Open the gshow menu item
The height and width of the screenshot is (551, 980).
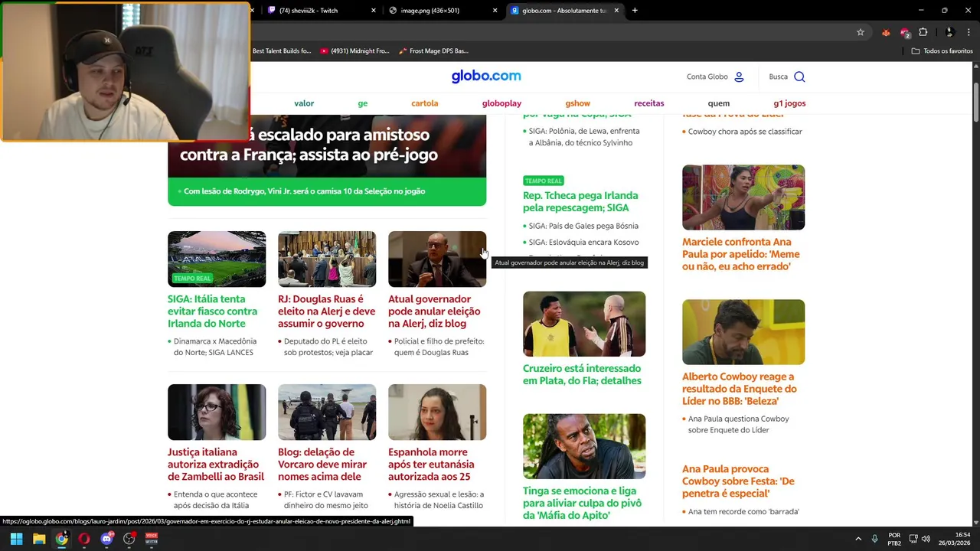click(578, 103)
